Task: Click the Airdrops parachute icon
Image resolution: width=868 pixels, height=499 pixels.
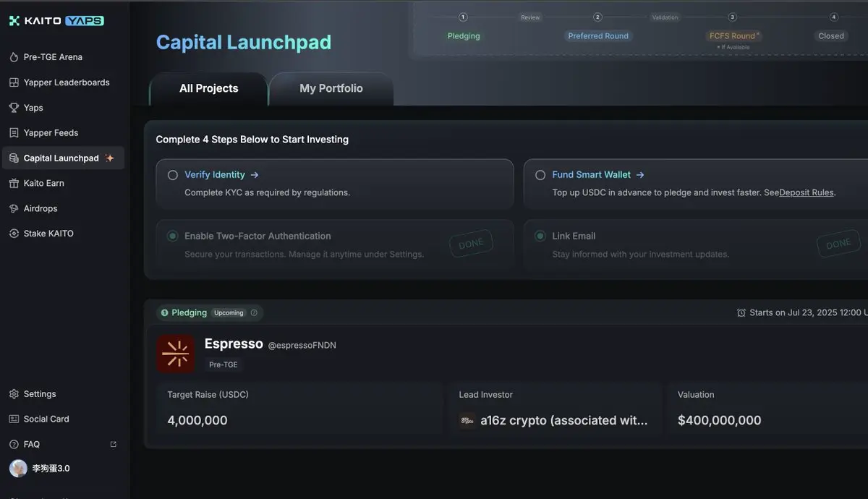Action: [x=14, y=208]
